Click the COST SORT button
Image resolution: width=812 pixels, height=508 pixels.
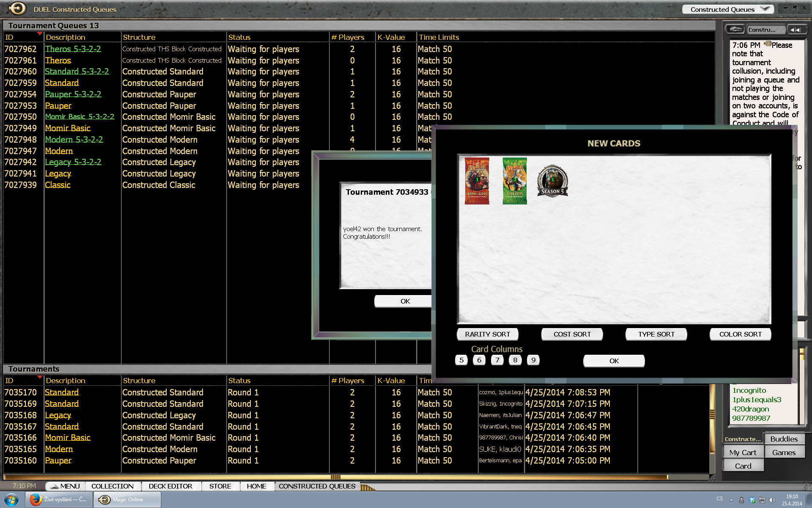coord(572,334)
